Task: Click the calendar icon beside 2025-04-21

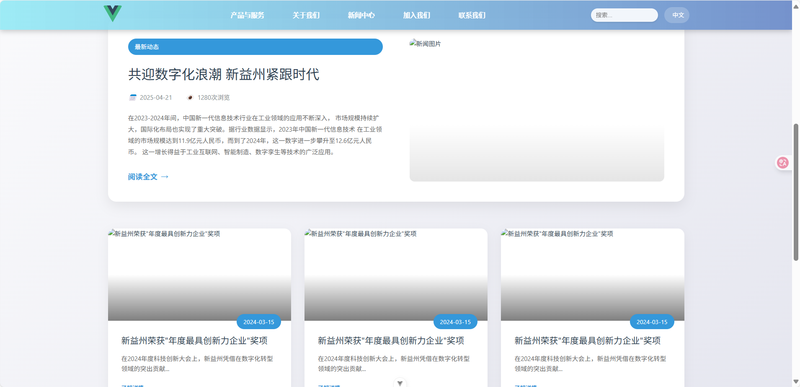Action: tap(133, 97)
